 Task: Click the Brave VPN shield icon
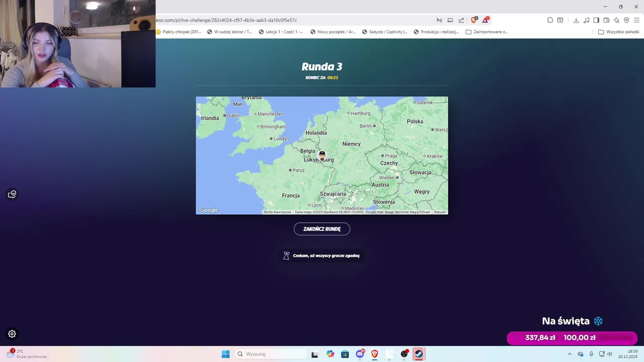(626, 20)
